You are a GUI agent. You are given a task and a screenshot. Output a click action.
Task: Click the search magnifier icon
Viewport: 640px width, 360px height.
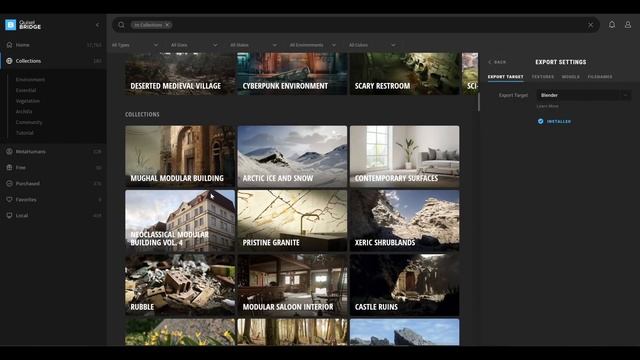(121, 25)
